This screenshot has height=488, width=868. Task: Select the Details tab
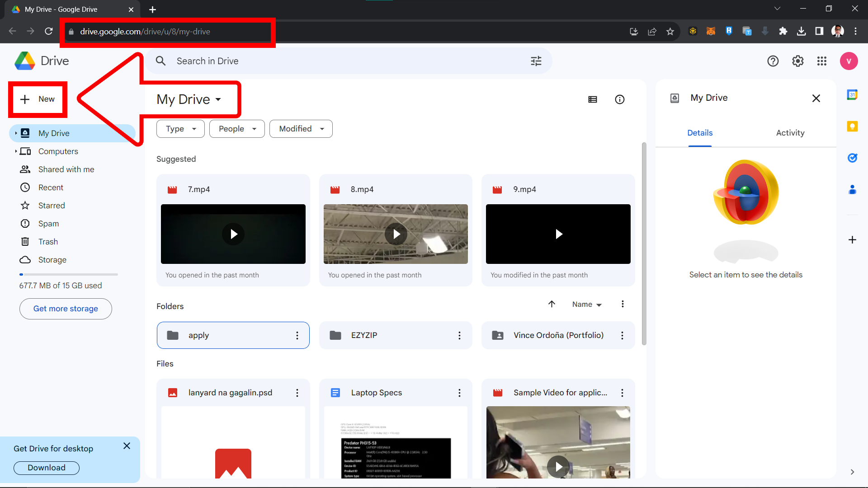click(x=699, y=133)
